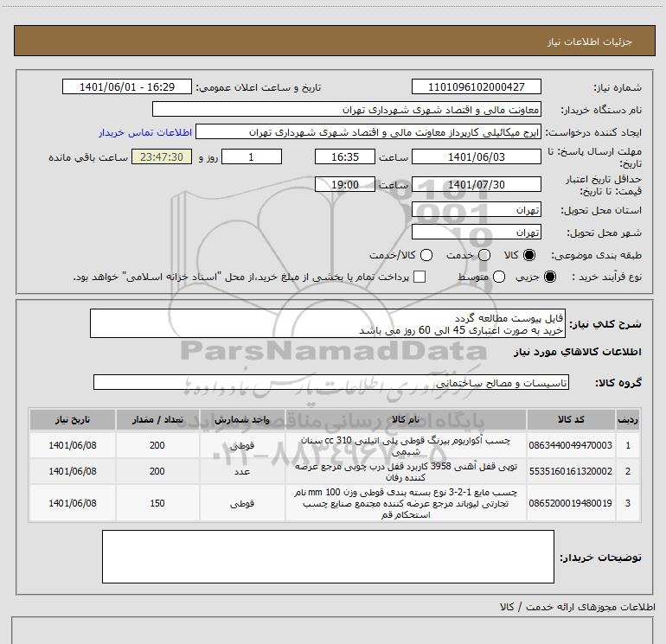666x644 pixels.
Task: Select the جزیی purchase type radio
Action: tap(549, 277)
